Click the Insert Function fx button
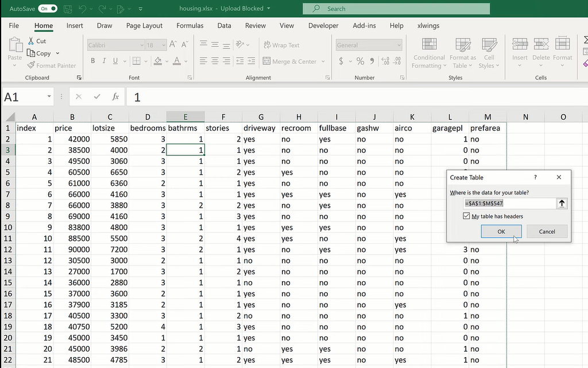This screenshot has width=588, height=368. tap(115, 97)
